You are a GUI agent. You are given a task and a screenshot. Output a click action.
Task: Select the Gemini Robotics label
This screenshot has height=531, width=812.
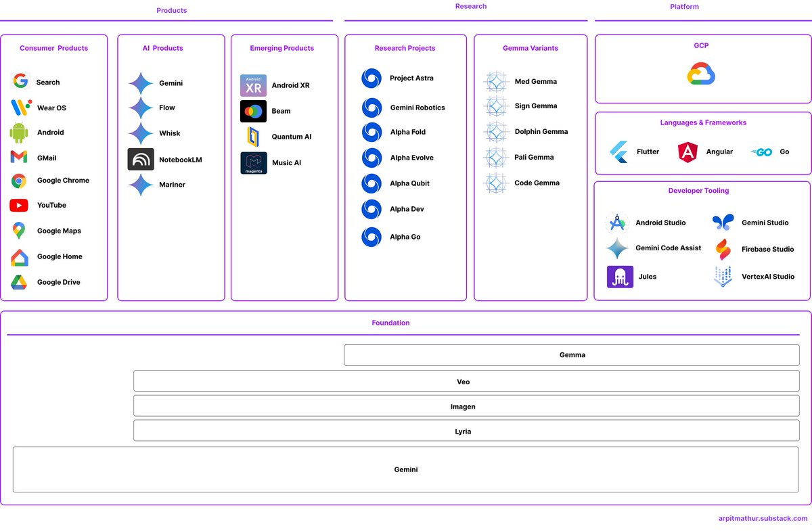point(418,108)
